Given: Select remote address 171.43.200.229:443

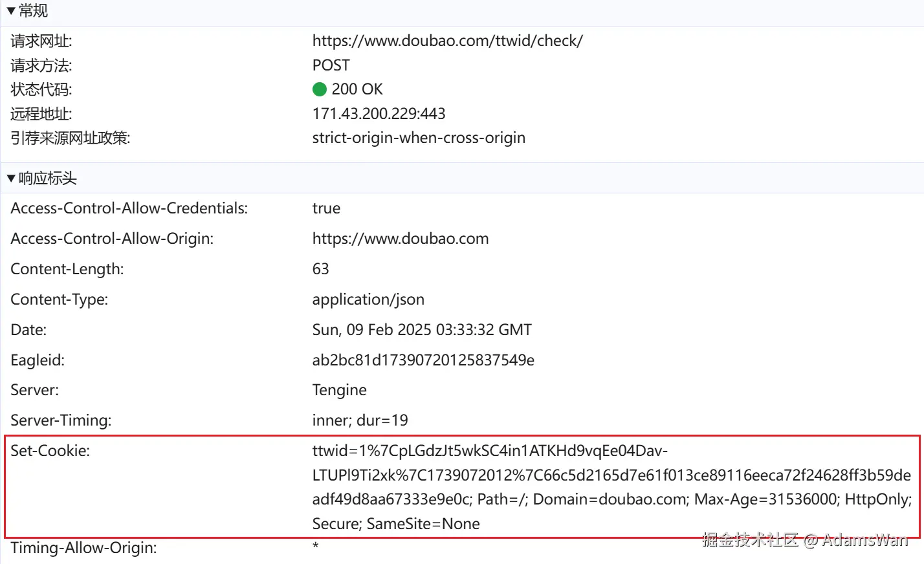Looking at the screenshot, I should [379, 114].
